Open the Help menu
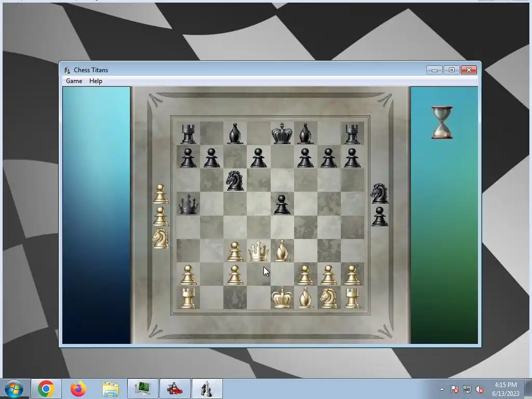Image resolution: width=532 pixels, height=399 pixels. pos(96,81)
